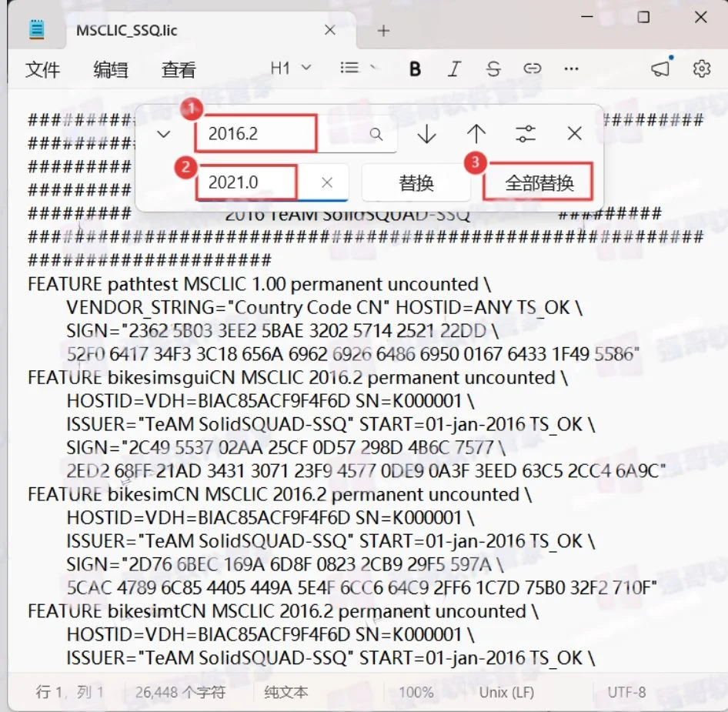The height and width of the screenshot is (712, 728).
Task: Open find options sliders icon
Action: [x=526, y=134]
